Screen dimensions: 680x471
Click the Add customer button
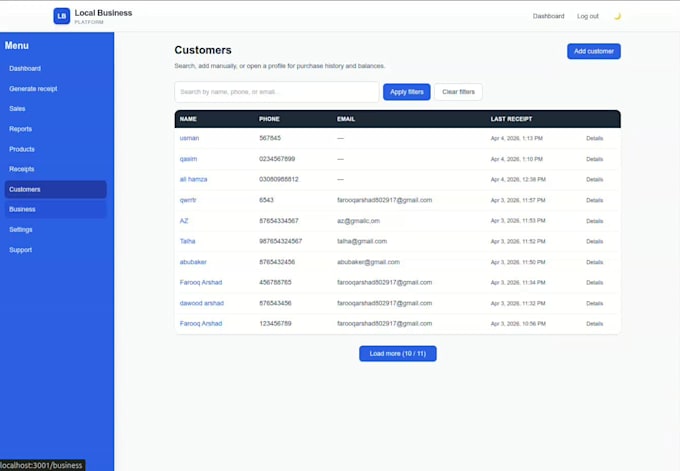pos(594,51)
